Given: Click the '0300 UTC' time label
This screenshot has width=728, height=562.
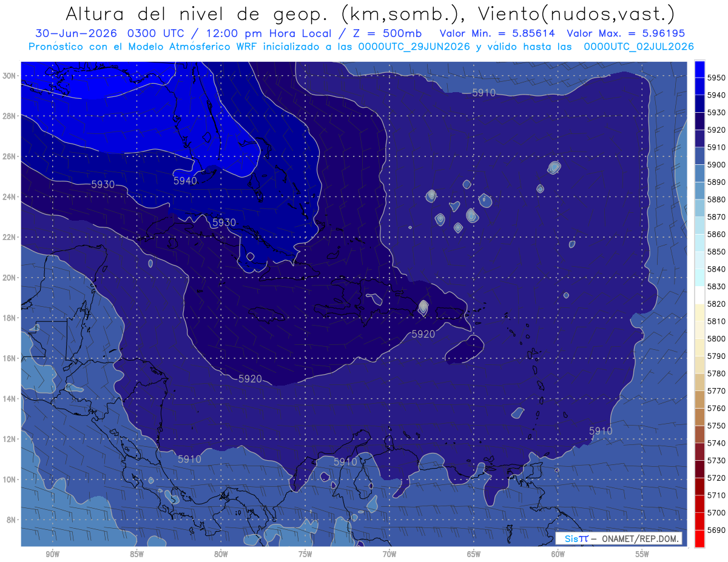Looking at the screenshot, I should click(x=157, y=34).
